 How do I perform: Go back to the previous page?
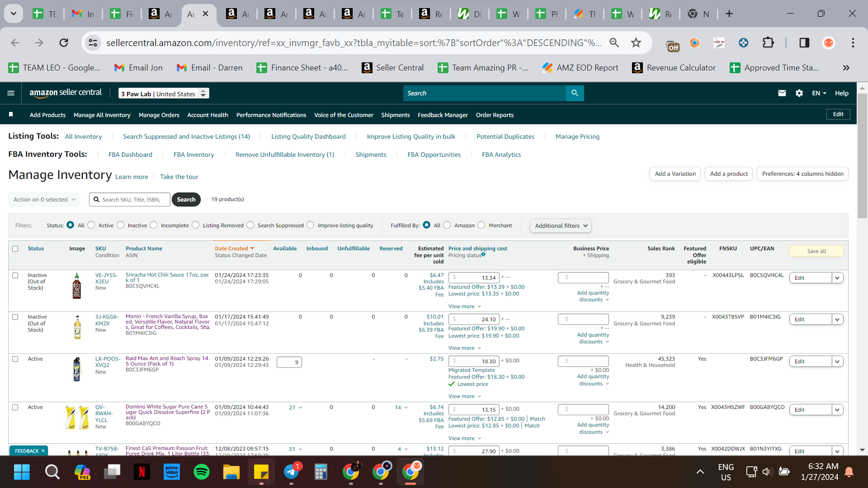pos(15,42)
